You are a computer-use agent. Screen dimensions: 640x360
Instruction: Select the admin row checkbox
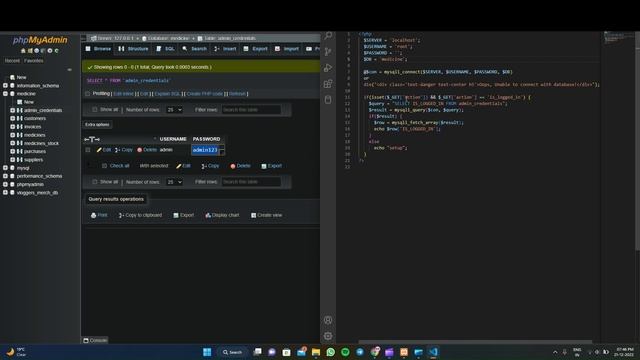(x=88, y=150)
